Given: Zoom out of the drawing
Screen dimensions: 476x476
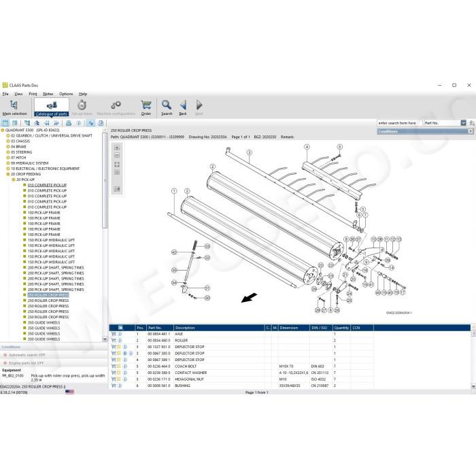Looking at the screenshot, I should point(117,155).
